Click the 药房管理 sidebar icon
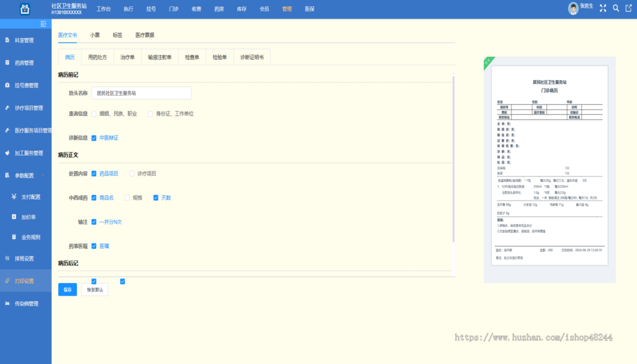The height and width of the screenshot is (364, 637). [7, 63]
